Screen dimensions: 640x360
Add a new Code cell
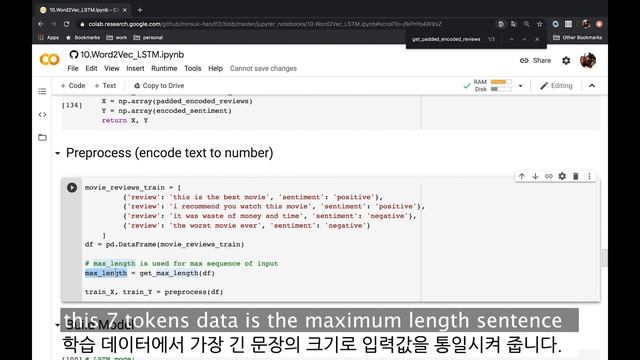coord(73,86)
